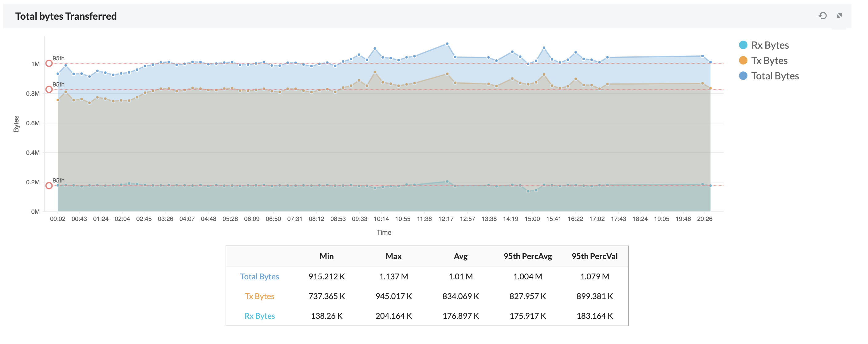Click the Max column header

click(x=394, y=256)
